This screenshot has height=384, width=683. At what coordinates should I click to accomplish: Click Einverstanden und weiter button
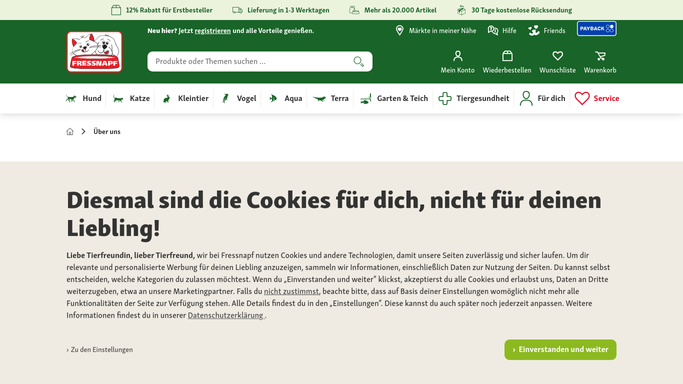pos(560,350)
